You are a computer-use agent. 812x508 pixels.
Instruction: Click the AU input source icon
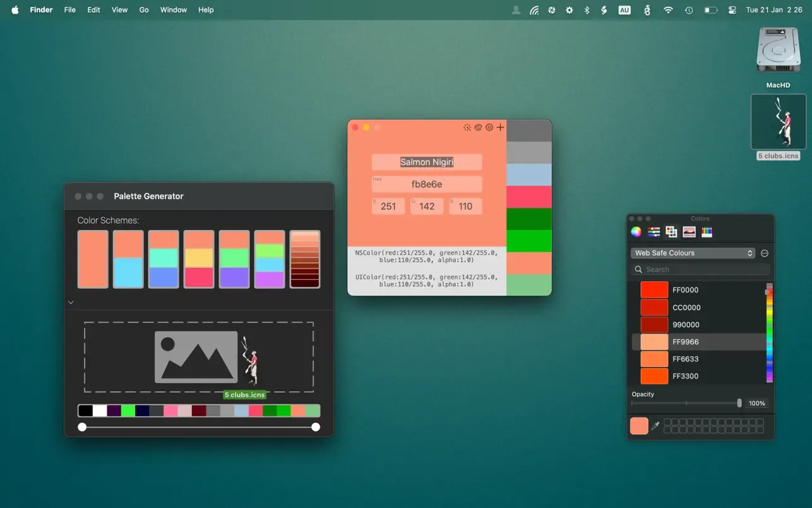[x=624, y=10]
